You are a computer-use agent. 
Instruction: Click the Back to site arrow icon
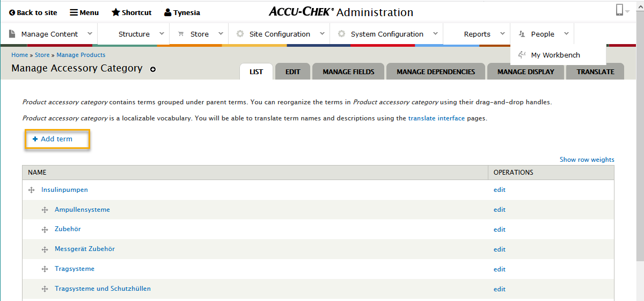[x=12, y=12]
